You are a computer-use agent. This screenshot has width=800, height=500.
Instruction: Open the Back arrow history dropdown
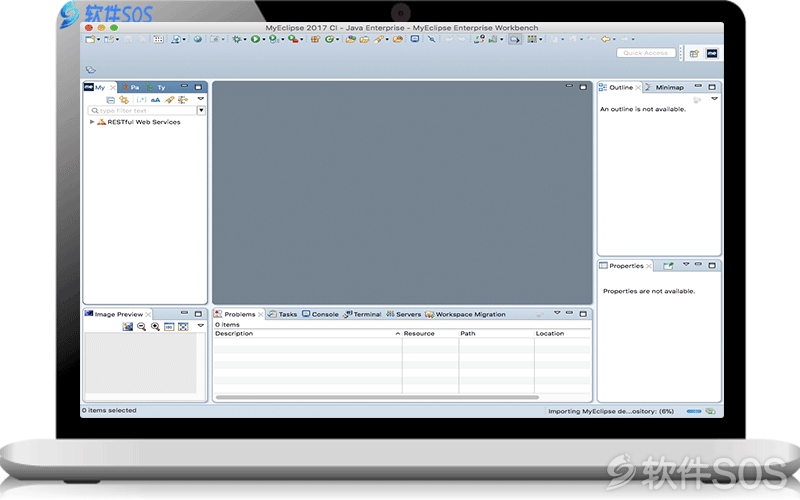pyautogui.click(x=614, y=40)
